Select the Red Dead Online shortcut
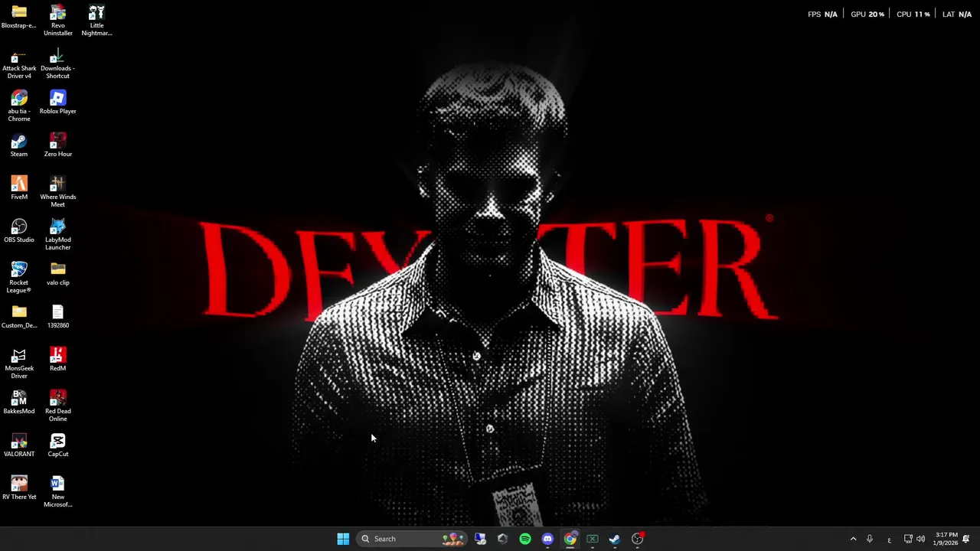 pyautogui.click(x=58, y=406)
